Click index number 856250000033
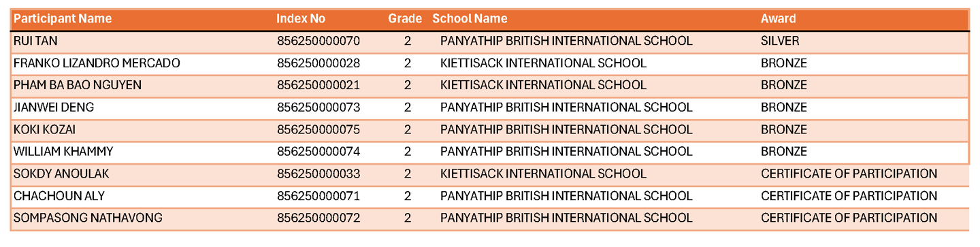This screenshot has height=247, width=980. coord(318,174)
